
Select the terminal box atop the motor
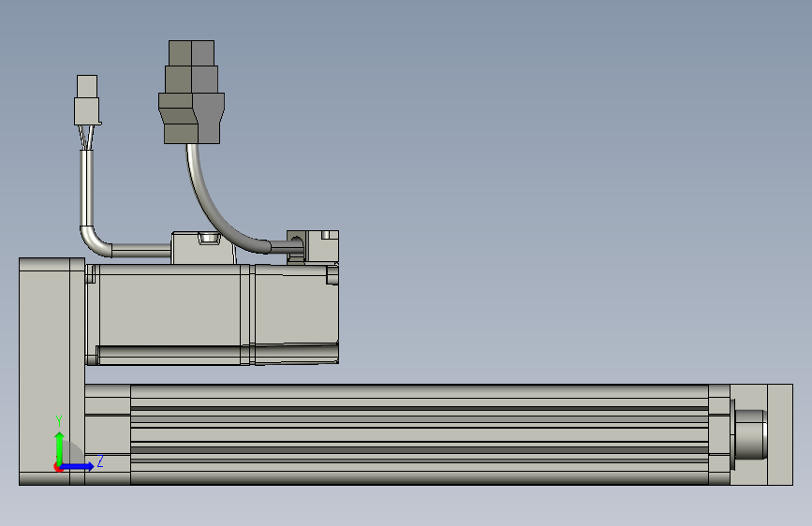click(x=203, y=248)
